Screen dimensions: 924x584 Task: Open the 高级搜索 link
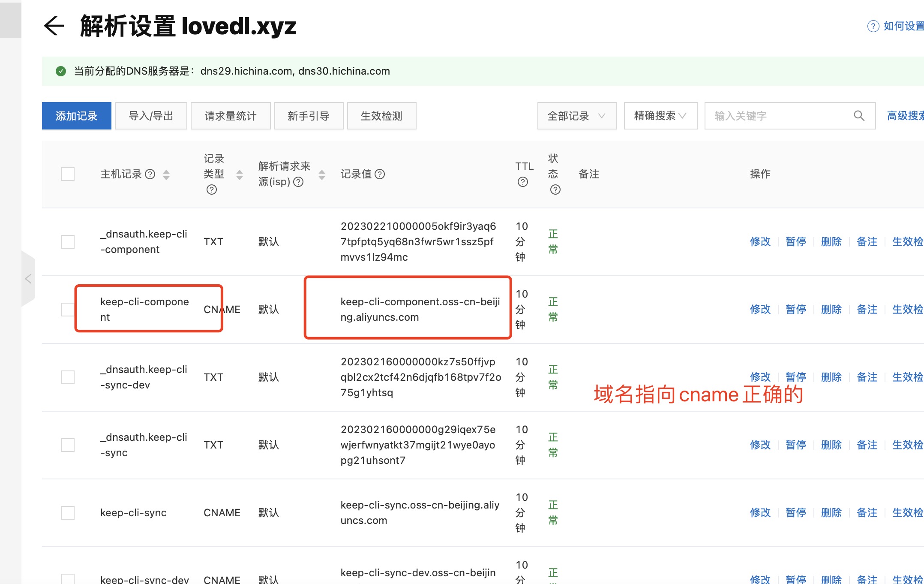905,116
